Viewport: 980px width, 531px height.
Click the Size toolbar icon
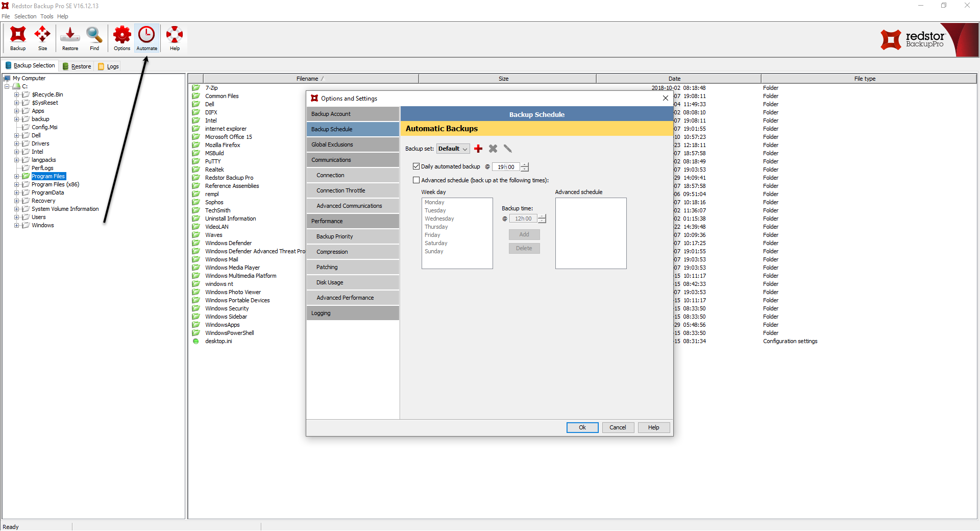42,38
